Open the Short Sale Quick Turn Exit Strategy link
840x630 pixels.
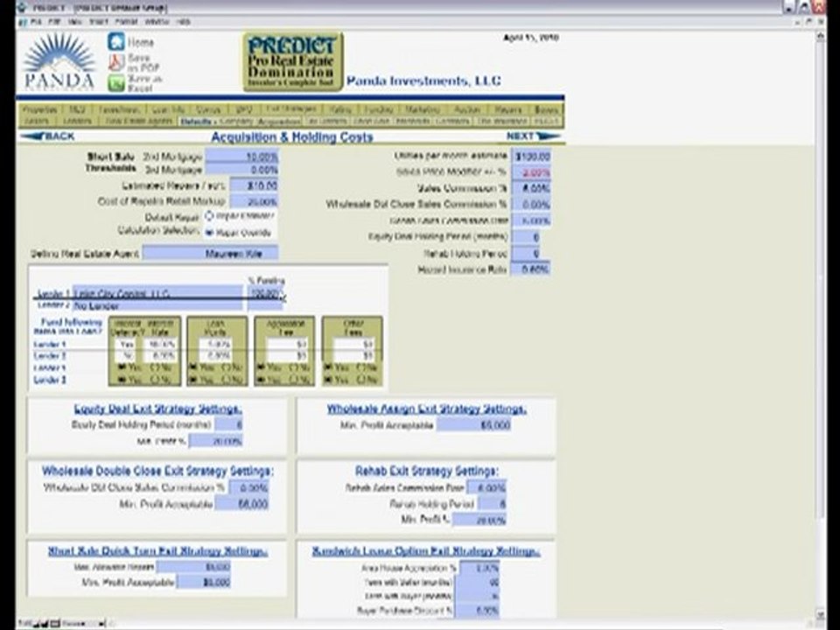coord(158,550)
